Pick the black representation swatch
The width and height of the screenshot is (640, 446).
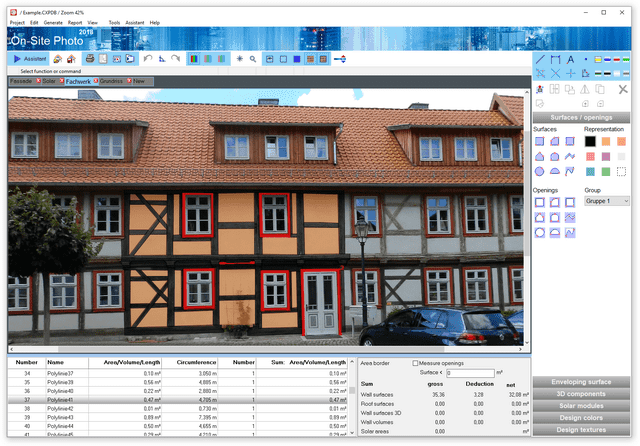point(590,142)
